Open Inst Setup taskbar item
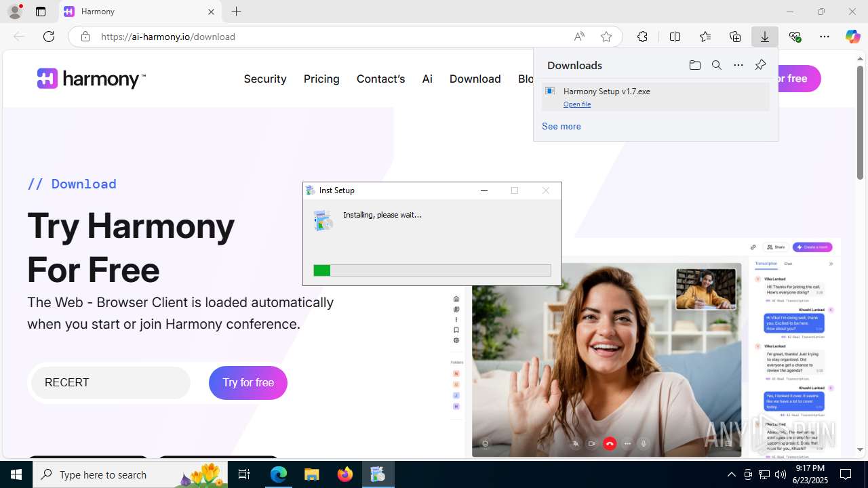The image size is (868, 488). point(378,474)
